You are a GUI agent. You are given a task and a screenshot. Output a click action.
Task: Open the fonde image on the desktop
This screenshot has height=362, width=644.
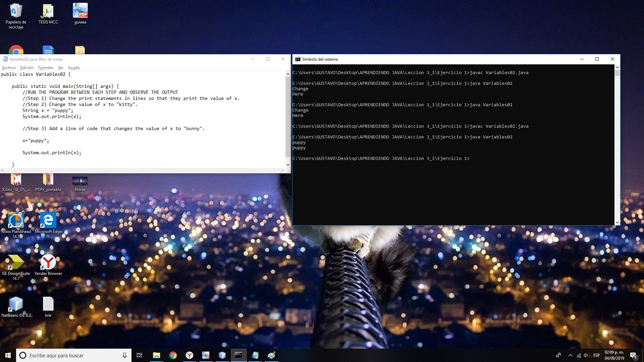80,181
